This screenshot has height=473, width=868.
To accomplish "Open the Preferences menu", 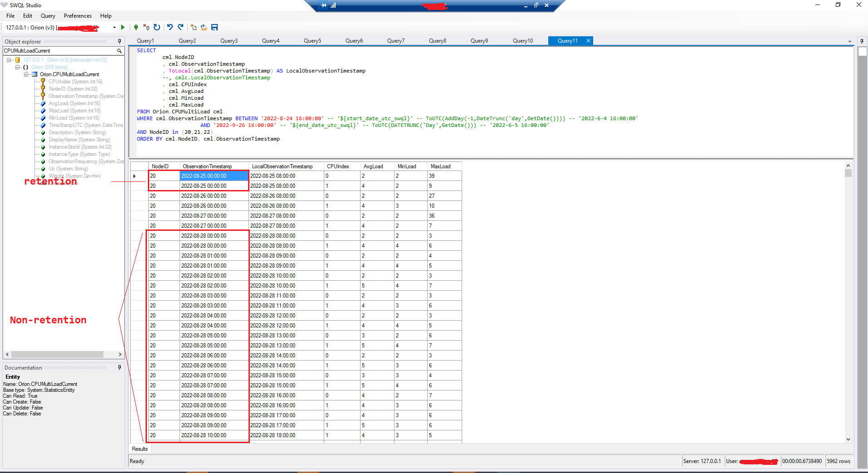I will coord(78,16).
